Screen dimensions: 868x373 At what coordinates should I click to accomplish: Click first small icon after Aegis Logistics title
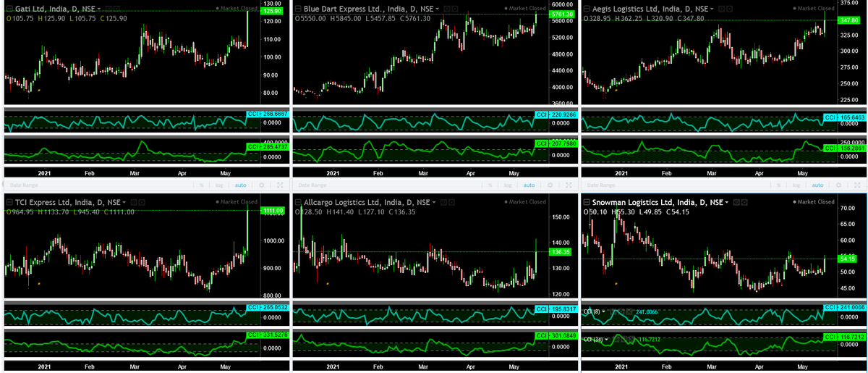[x=723, y=9]
